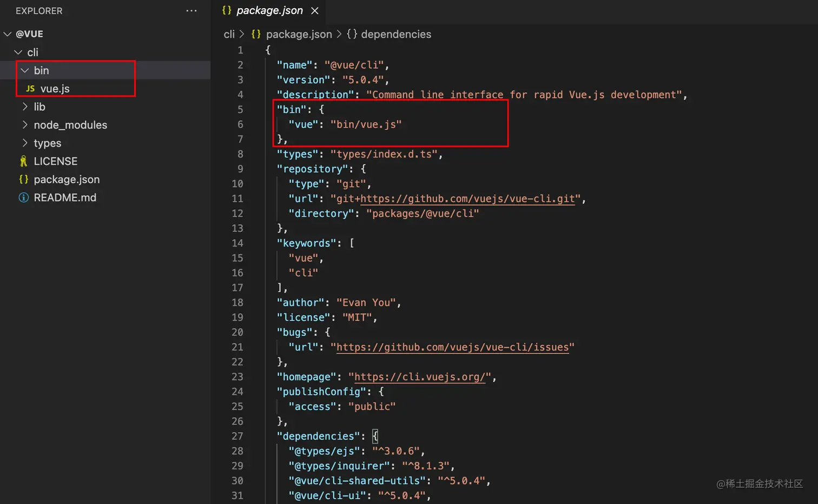Click the braces icon beside package.json in the tree
Screen dimensions: 818x504
tap(23, 179)
